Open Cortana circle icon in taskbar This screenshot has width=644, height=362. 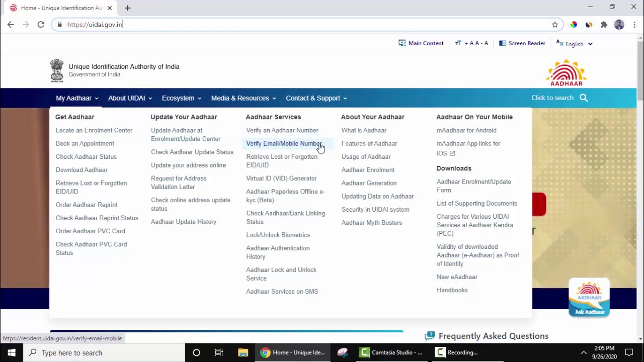click(x=196, y=352)
